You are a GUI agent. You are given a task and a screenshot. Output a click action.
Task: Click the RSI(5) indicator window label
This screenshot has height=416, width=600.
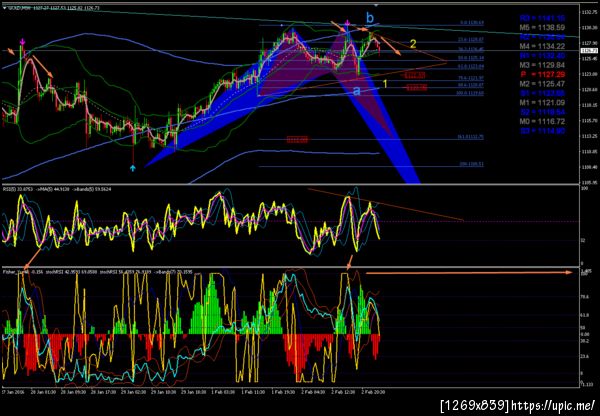click(x=57, y=189)
